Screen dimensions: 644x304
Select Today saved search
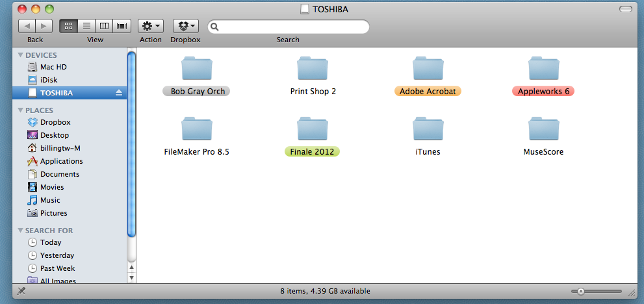pyautogui.click(x=70, y=242)
